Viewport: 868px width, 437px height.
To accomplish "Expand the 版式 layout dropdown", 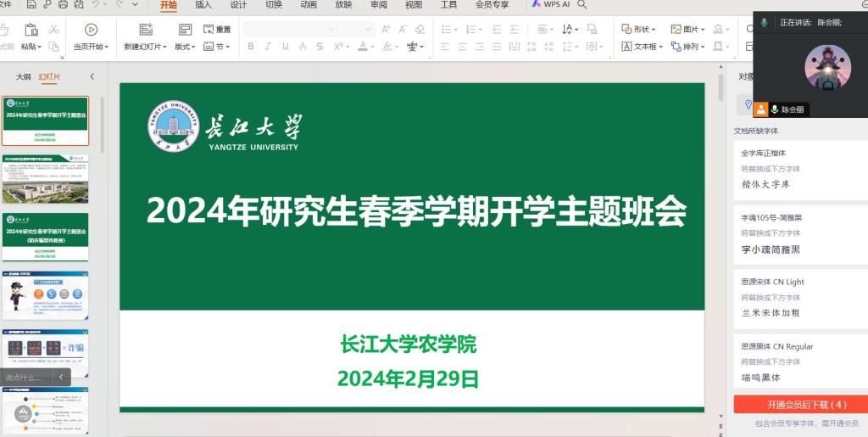I will tap(185, 47).
